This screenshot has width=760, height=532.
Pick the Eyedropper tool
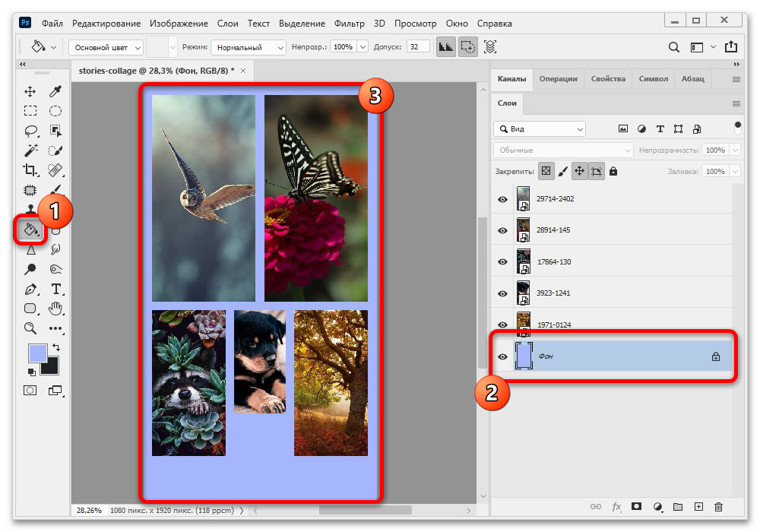tap(55, 92)
